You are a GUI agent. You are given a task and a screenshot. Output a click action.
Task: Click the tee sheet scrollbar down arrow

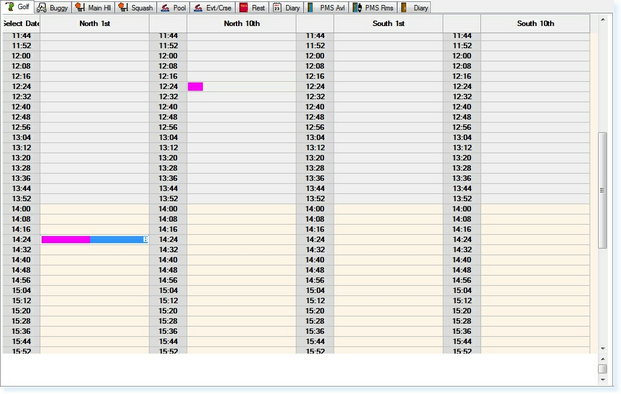602,348
